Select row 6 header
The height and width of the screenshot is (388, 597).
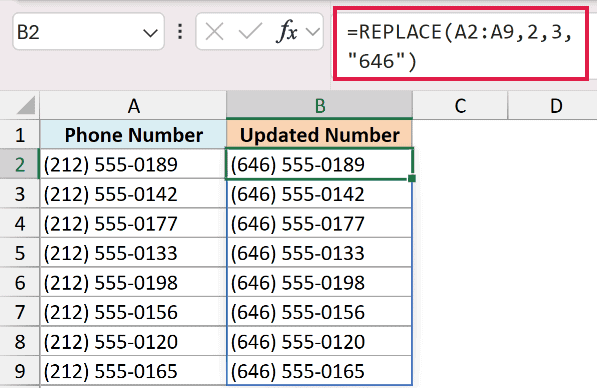(x=20, y=283)
